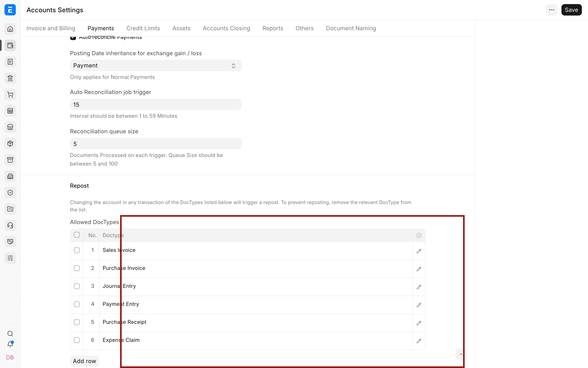Edit the Sales Invoice row pencil
The width and height of the screenshot is (588, 368).
[x=419, y=251]
